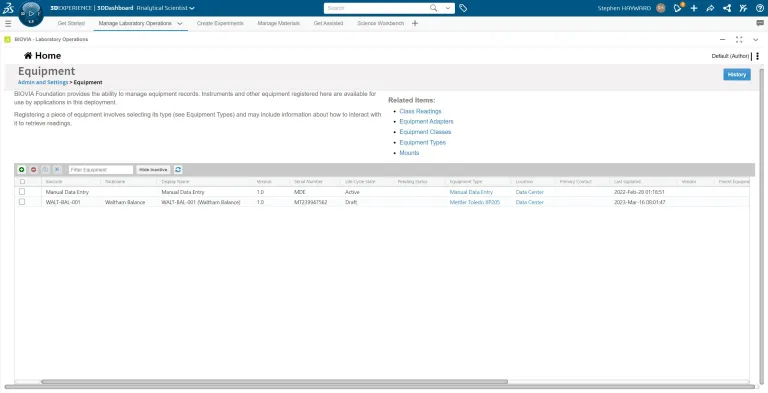Click the 2023-Mar-16 08:01:47 timestamp cell

click(640, 202)
